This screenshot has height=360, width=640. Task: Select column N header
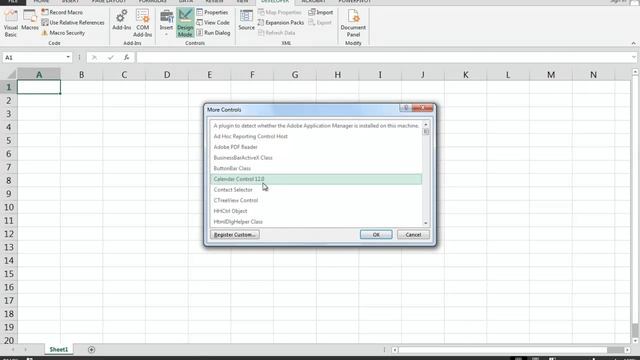593,75
